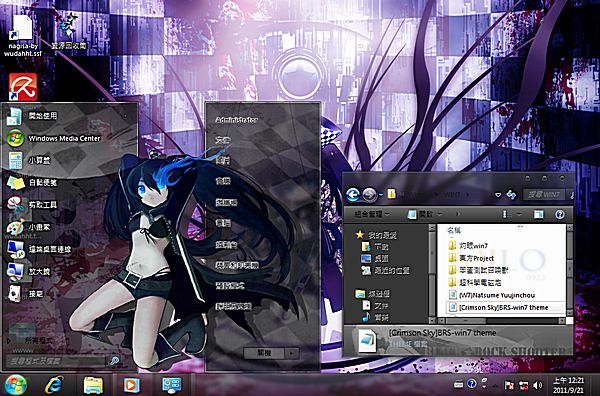Open the network icon in the system tray

[x=523, y=385]
